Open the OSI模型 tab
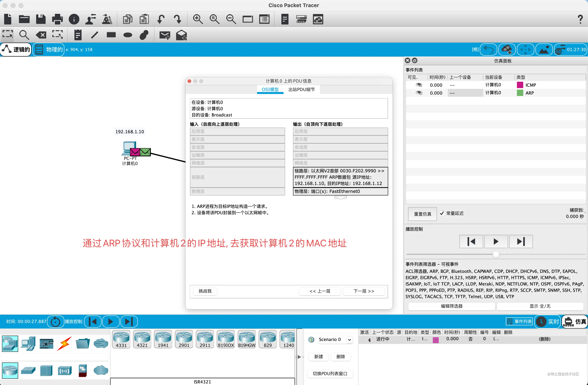 coord(270,89)
